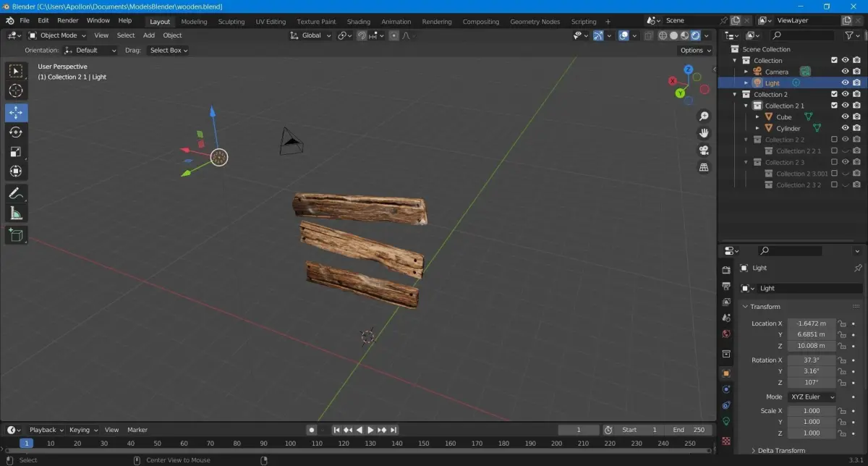Lock the Location X value
This screenshot has width=868, height=466.
pos(842,323)
